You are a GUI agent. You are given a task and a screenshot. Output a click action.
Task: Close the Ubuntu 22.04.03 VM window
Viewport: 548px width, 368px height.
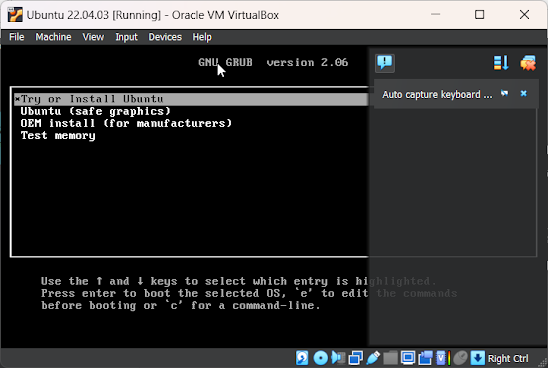pos(524,14)
